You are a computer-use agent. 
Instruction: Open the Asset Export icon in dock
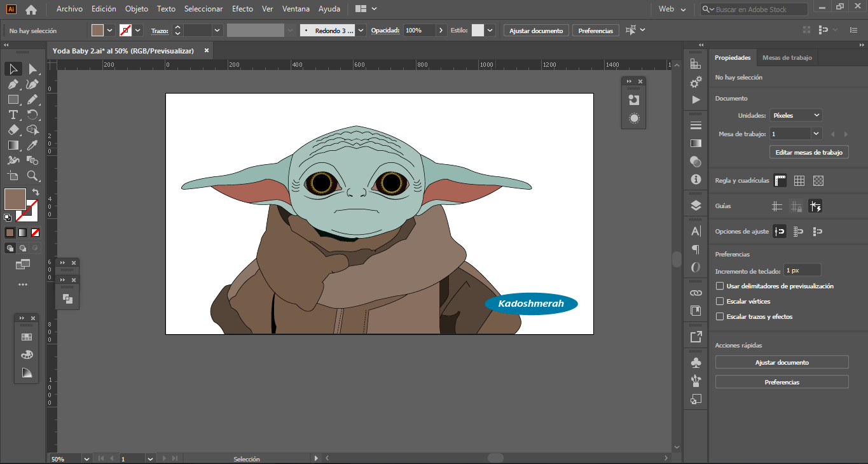tap(696, 336)
